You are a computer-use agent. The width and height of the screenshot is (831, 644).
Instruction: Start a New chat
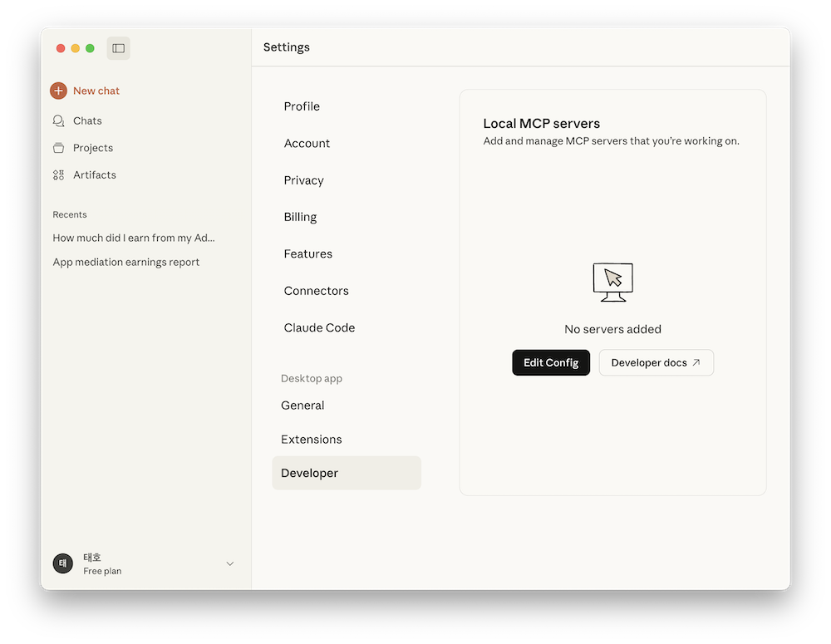click(96, 91)
